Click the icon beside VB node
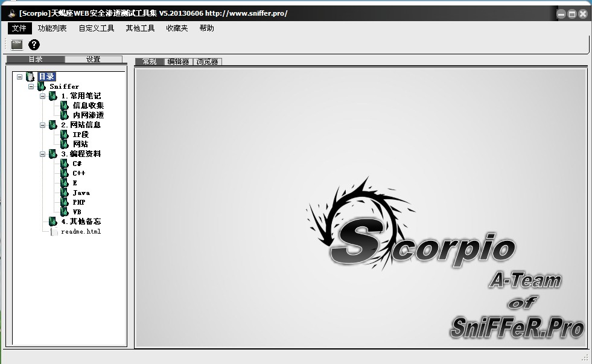Image resolution: width=592 pixels, height=364 pixels. point(64,212)
